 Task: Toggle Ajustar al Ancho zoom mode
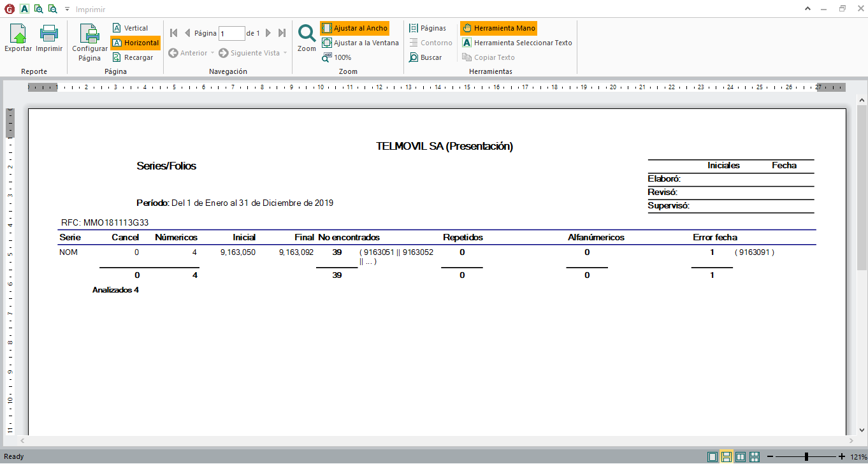coord(354,28)
